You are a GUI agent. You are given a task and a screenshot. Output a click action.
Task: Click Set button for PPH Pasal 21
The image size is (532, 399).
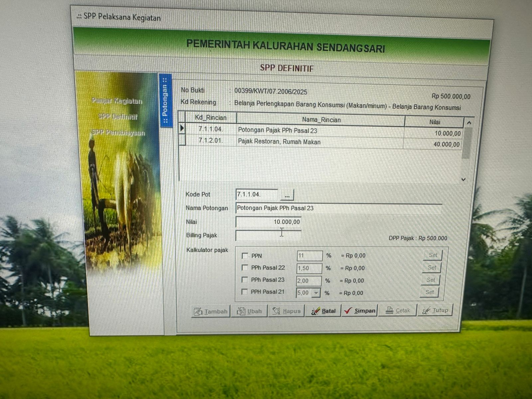tap(430, 292)
